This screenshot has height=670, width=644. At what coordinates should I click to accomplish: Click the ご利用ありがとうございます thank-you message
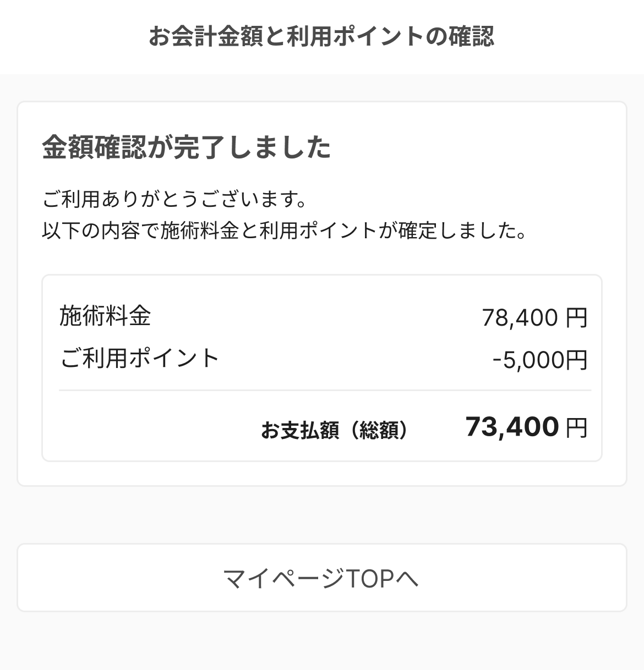click(174, 199)
